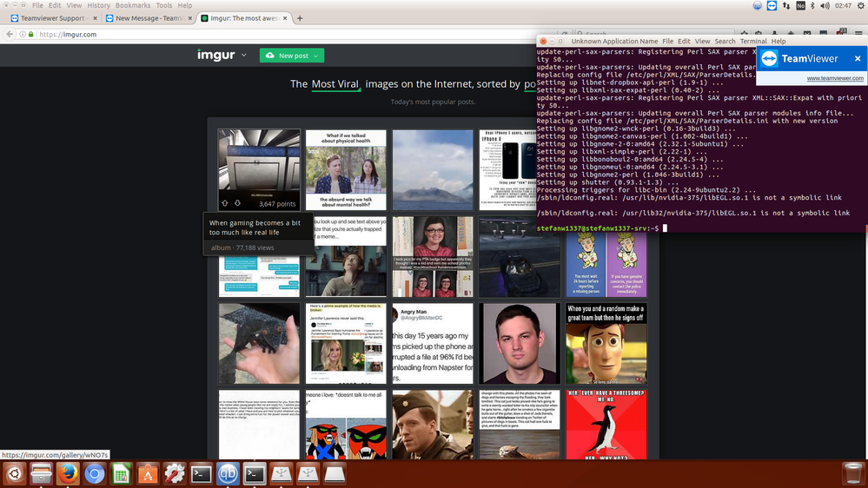The image size is (868, 488).
Task: Open the Trash in the dock
Action: (852, 474)
